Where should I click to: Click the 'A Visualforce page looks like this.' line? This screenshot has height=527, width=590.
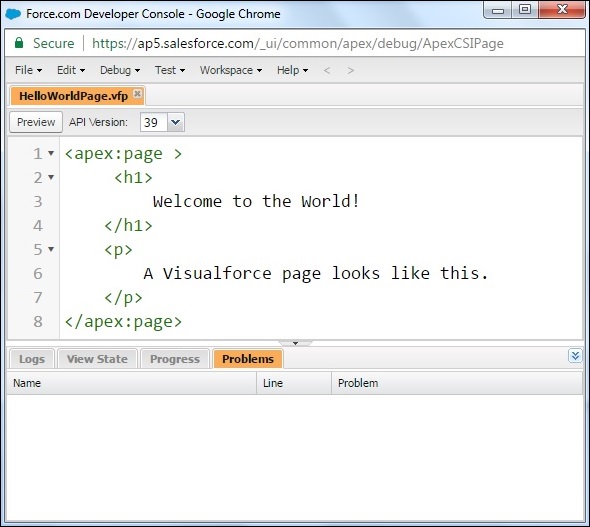pyautogui.click(x=316, y=273)
